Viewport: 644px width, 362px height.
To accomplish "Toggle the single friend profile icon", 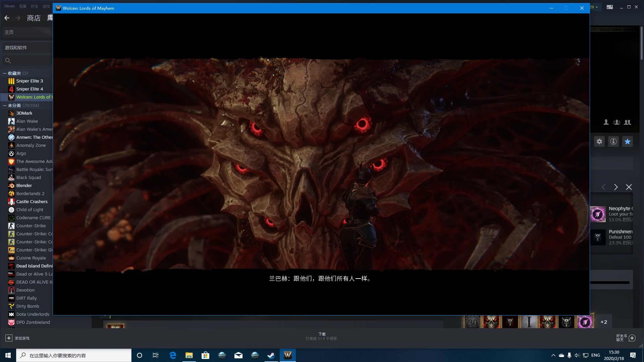I will pos(606,122).
